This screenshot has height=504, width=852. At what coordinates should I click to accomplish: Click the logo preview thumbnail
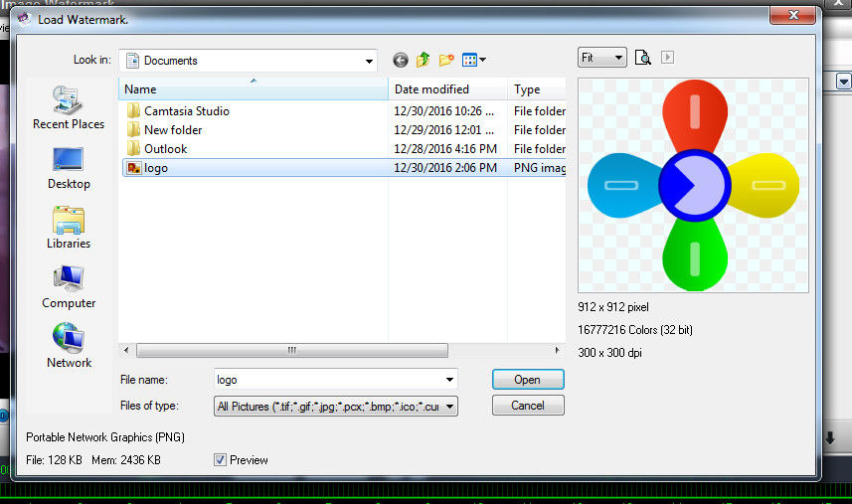point(693,185)
